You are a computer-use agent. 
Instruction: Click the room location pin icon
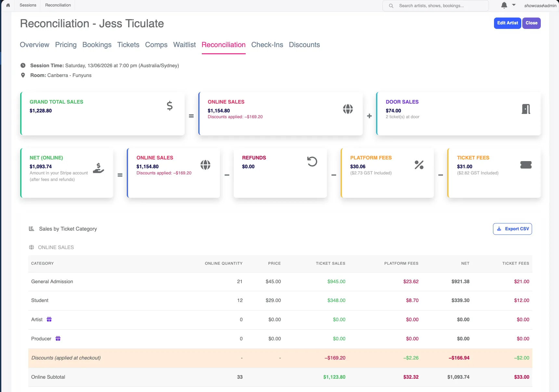point(23,75)
